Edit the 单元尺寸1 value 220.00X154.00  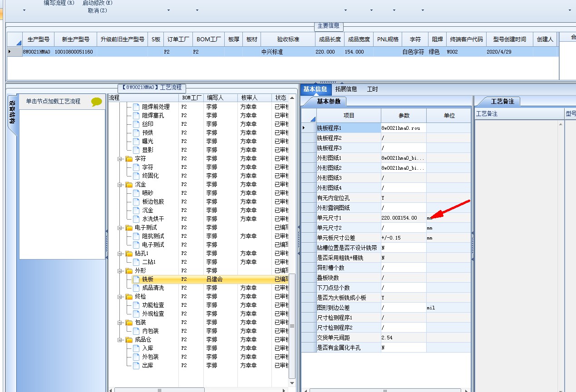coord(404,218)
